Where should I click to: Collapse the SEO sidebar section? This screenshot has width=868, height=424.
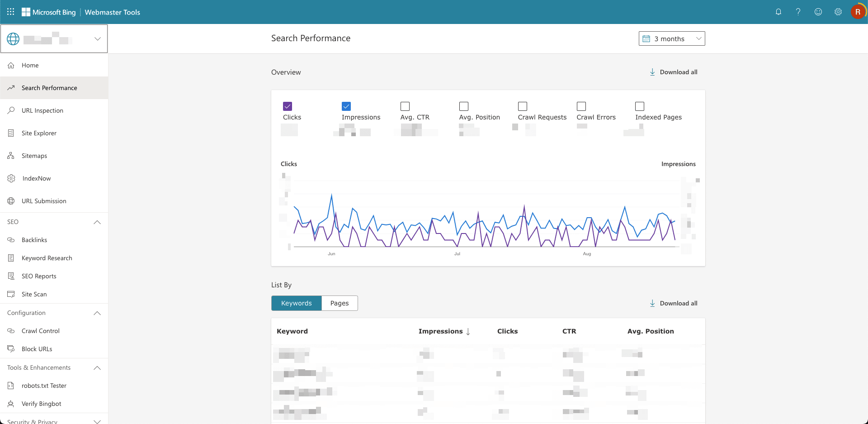click(x=97, y=222)
